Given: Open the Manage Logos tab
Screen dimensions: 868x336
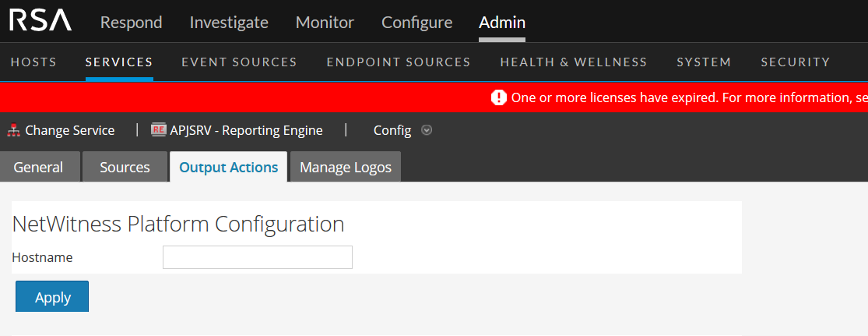Looking at the screenshot, I should 346,167.
